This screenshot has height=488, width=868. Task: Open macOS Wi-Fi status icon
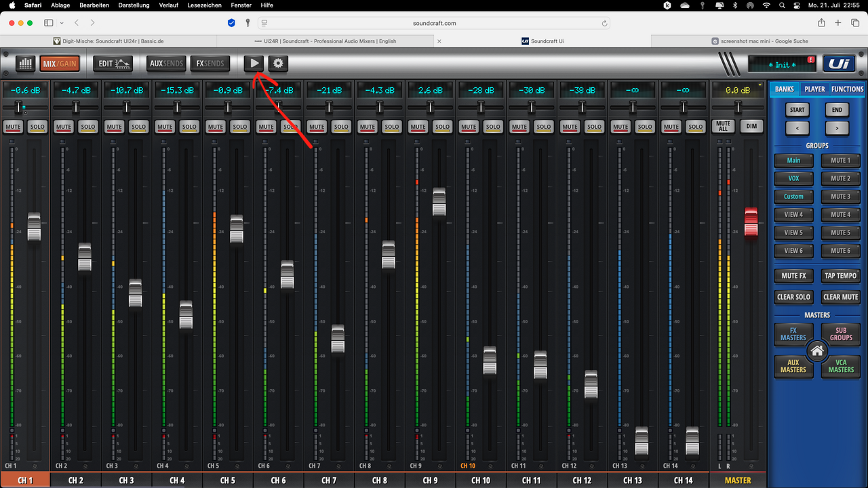tap(766, 5)
